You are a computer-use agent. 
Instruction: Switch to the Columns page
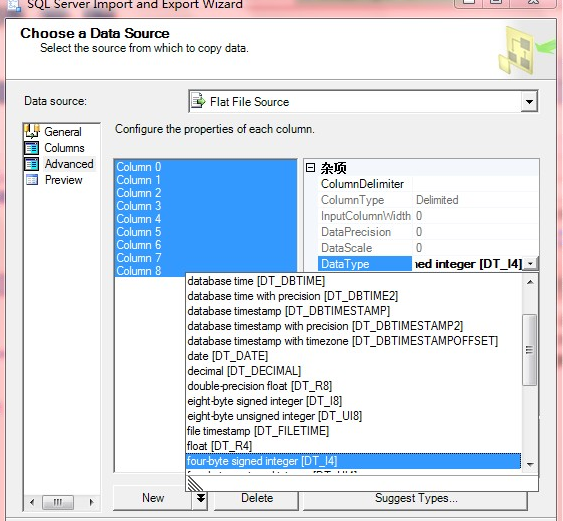pyautogui.click(x=64, y=148)
